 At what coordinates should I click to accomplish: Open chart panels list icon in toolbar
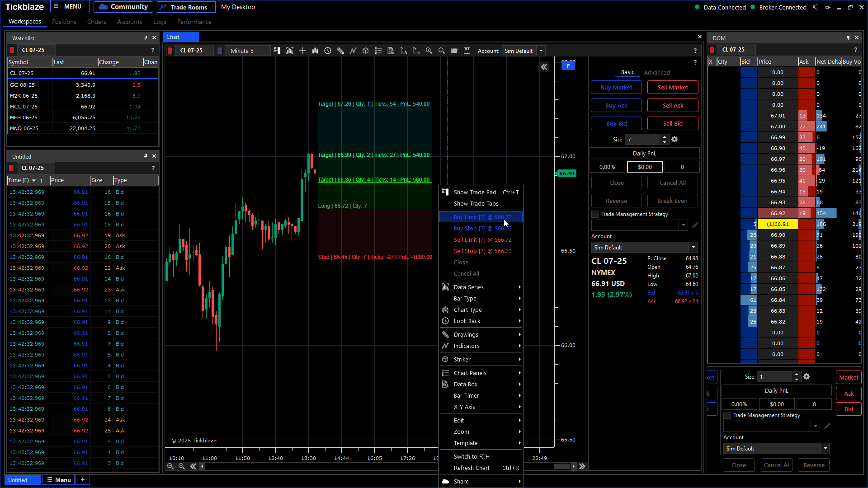click(x=378, y=51)
